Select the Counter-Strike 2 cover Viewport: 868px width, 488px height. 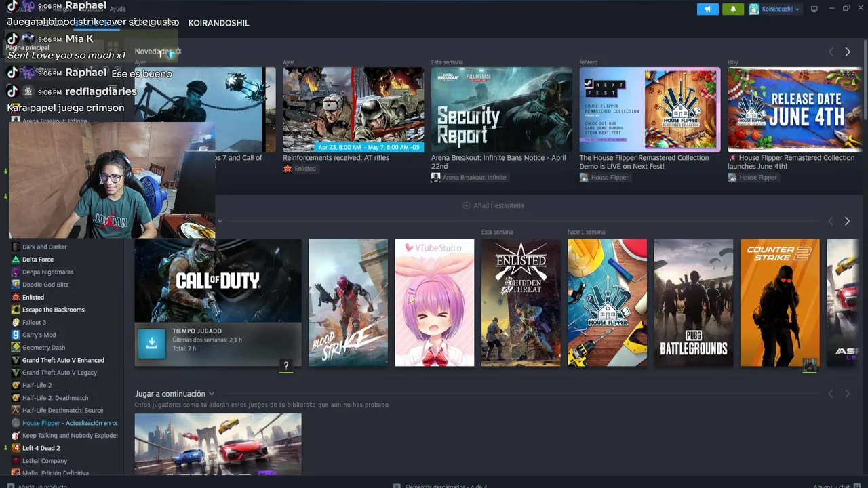[780, 302]
